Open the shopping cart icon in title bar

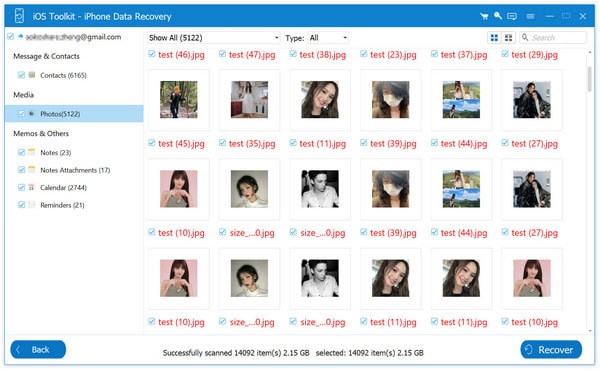click(x=484, y=16)
